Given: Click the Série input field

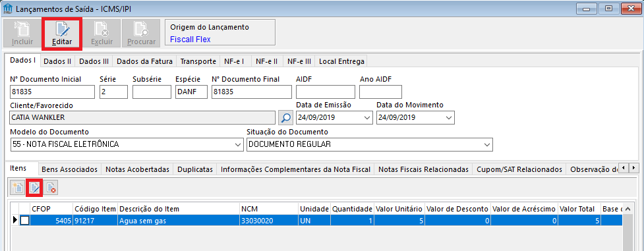Looking at the screenshot, I should [114, 92].
